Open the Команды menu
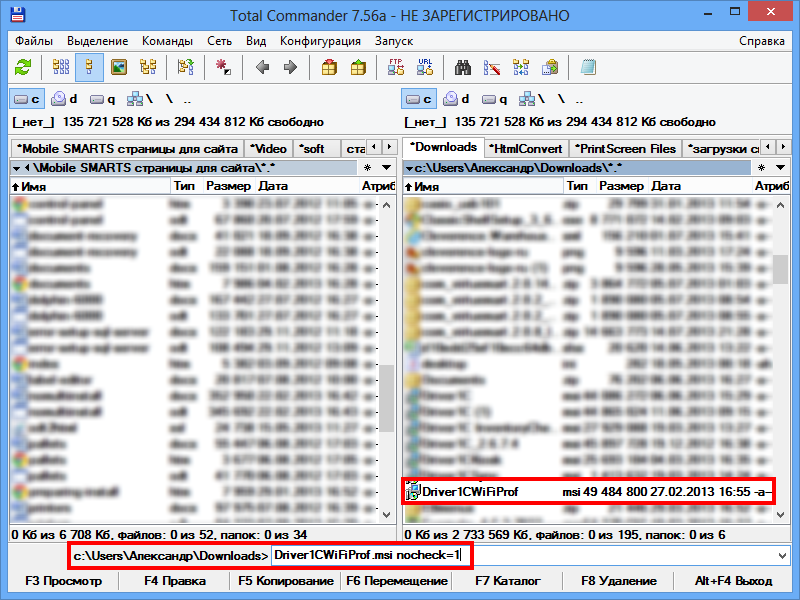 click(167, 41)
